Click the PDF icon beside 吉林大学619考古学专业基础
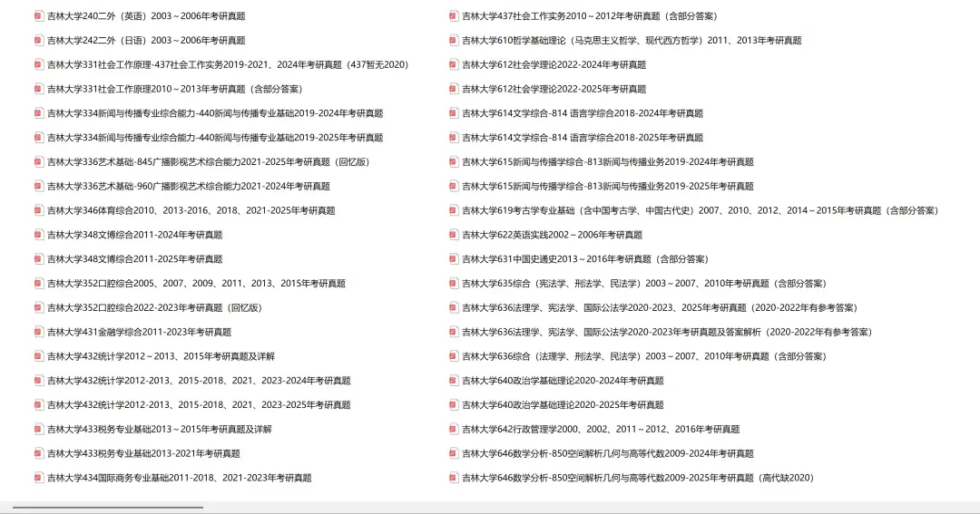 (454, 211)
